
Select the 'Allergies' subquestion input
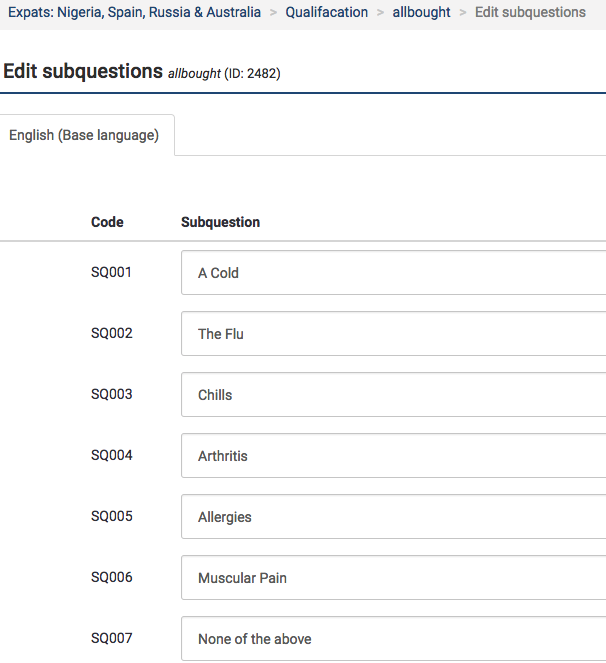(x=393, y=517)
